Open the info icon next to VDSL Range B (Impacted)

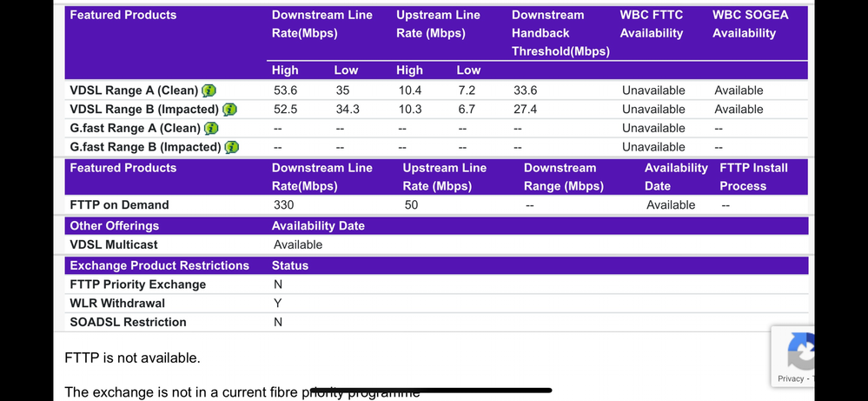click(x=229, y=110)
